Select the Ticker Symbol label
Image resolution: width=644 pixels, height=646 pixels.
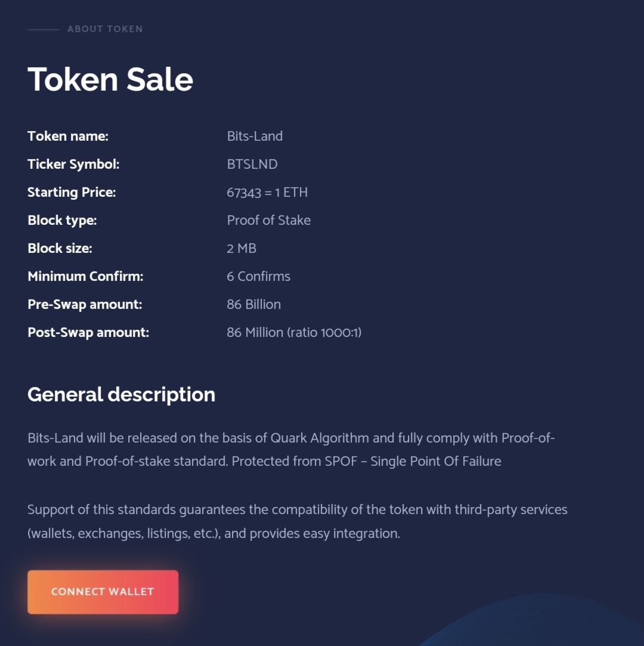[x=73, y=165]
